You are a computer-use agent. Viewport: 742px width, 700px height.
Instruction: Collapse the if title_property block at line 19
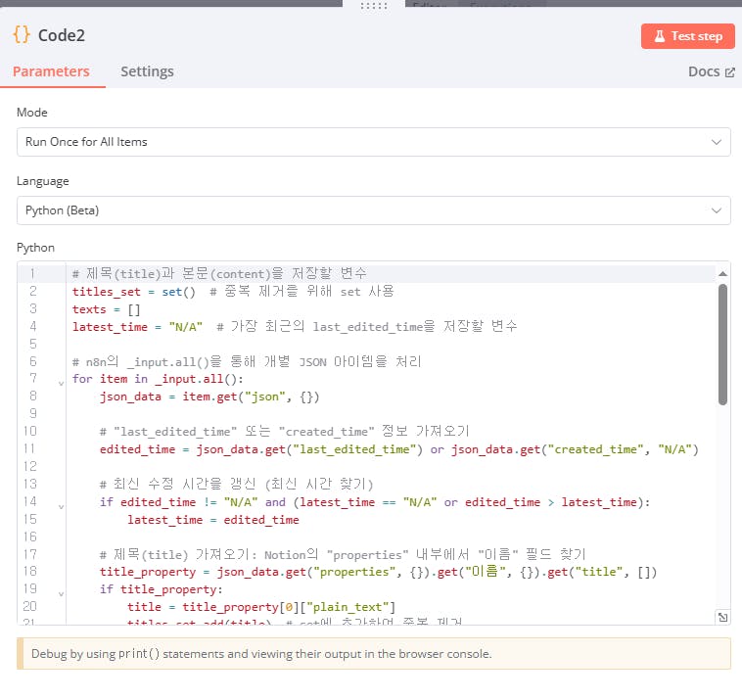tap(61, 593)
